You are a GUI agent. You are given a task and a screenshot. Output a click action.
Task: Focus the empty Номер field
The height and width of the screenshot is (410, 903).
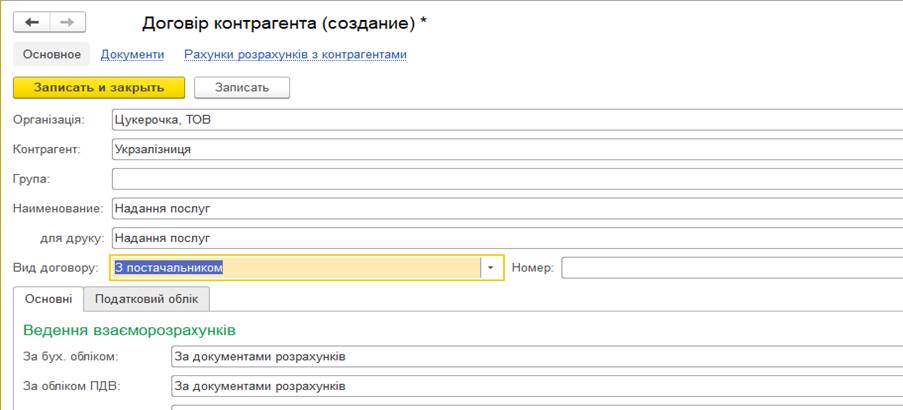[732, 268]
